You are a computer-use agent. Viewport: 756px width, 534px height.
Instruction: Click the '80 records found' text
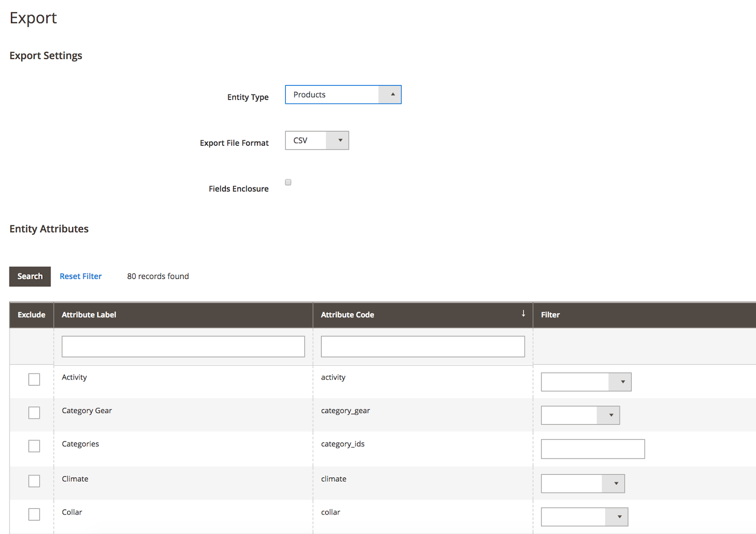pos(158,276)
